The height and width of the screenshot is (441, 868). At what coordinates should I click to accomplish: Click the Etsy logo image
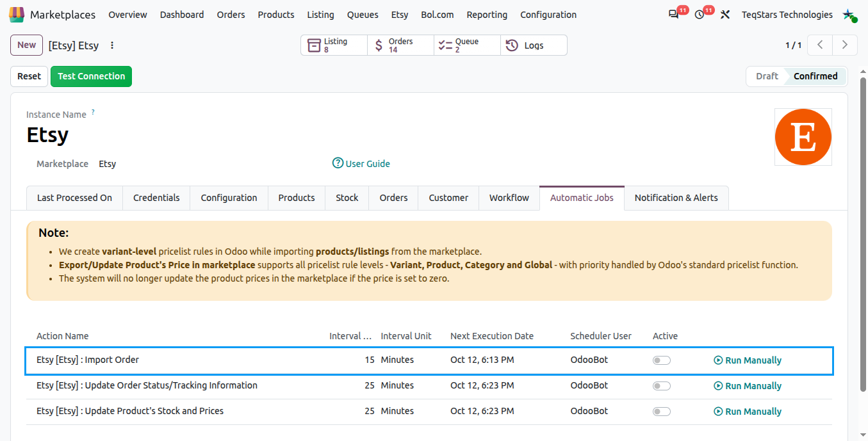[x=803, y=137]
